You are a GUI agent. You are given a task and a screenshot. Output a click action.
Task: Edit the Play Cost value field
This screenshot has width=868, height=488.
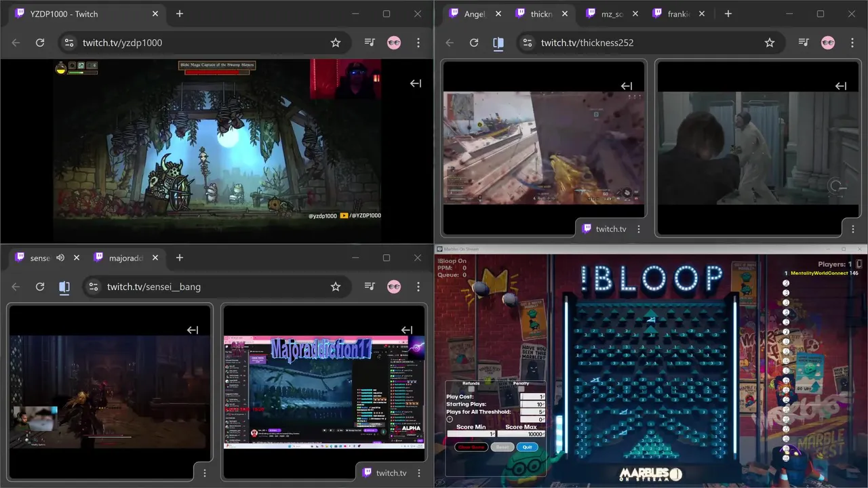tap(532, 396)
